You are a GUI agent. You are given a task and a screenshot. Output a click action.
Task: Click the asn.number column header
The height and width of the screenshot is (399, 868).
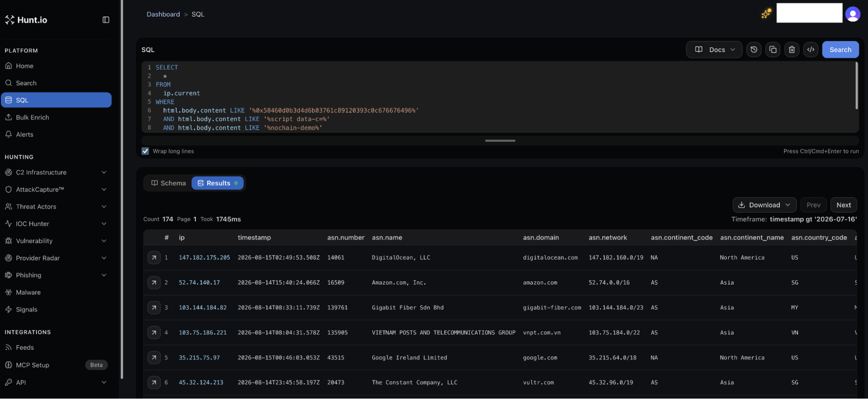346,238
